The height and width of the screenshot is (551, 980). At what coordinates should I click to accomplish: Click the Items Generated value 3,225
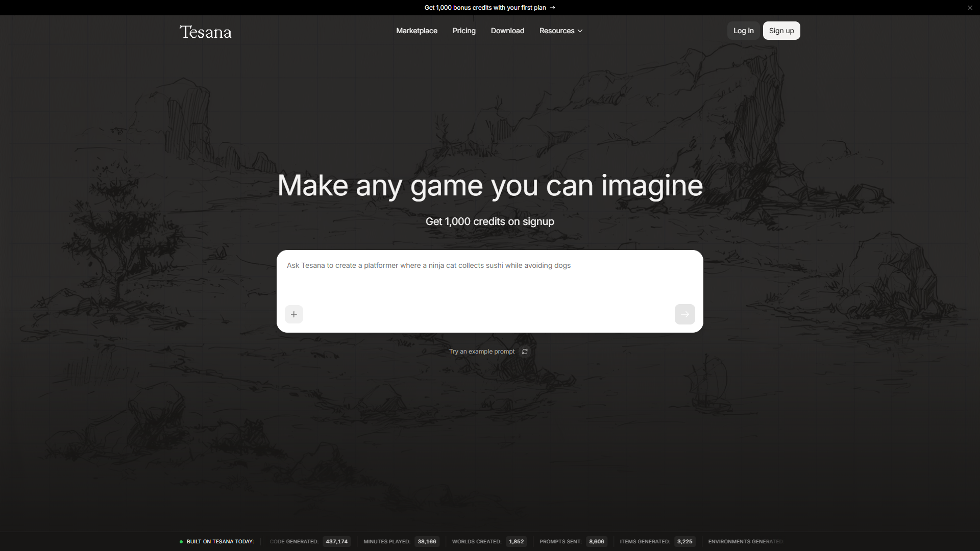tap(684, 542)
